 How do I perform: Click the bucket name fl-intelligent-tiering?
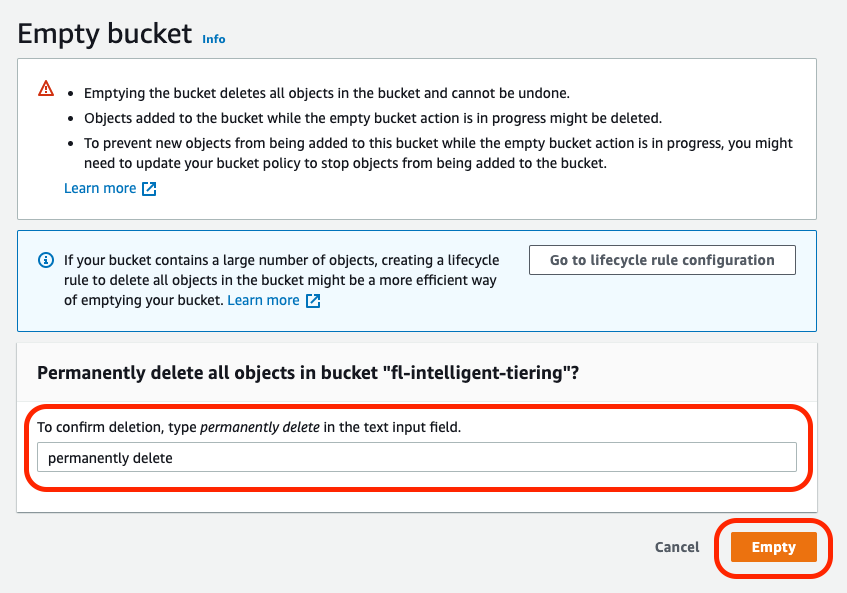pos(486,372)
